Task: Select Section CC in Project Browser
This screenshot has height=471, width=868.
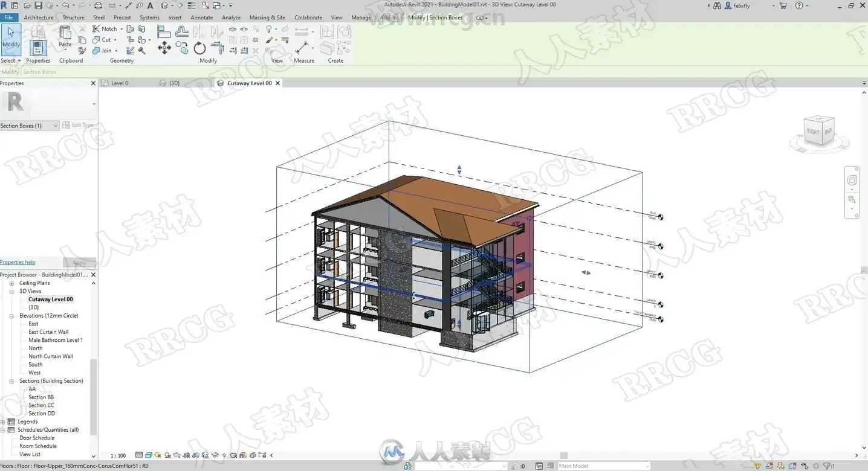Action: tap(41, 405)
